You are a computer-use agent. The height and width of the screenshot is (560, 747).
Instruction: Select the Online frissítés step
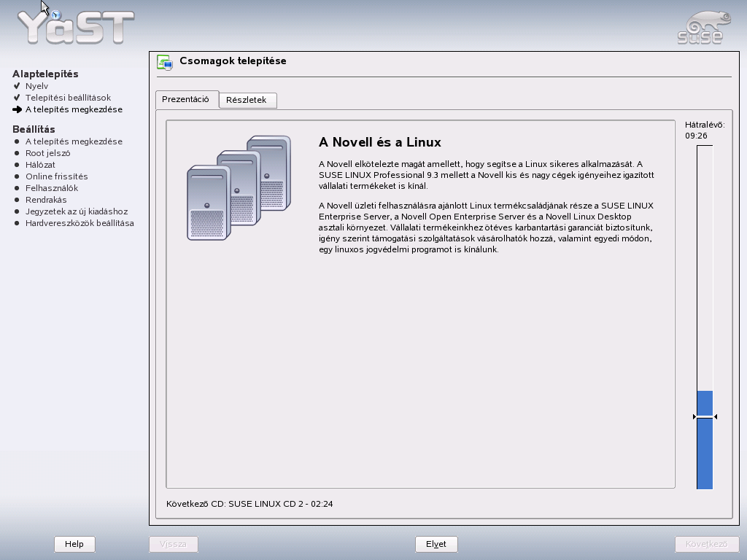(57, 176)
